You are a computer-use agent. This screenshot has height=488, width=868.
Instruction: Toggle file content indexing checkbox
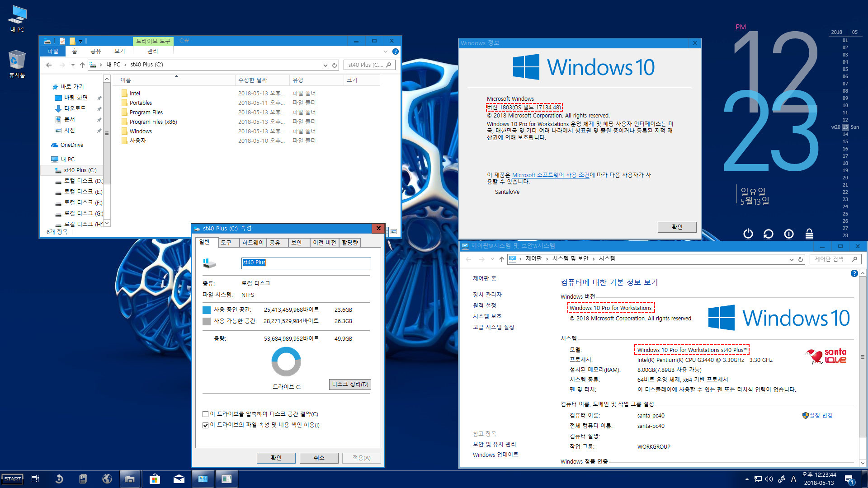click(206, 425)
